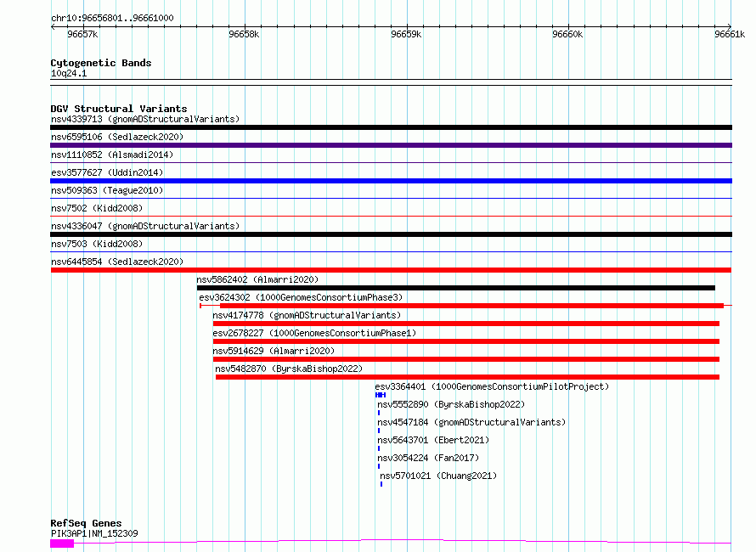The height and width of the screenshot is (552, 756).
Task: Click the black bar under nsv4339713
Action: click(x=391, y=127)
